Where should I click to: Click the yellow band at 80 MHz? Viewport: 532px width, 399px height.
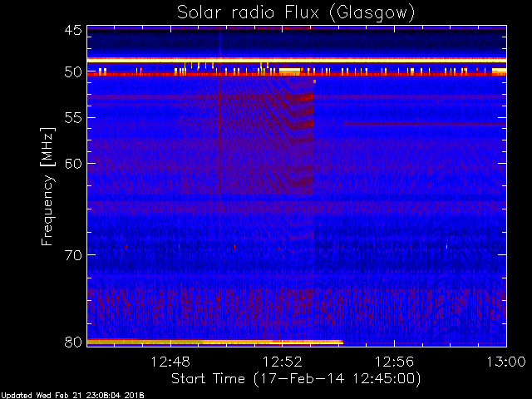pyautogui.click(x=215, y=342)
